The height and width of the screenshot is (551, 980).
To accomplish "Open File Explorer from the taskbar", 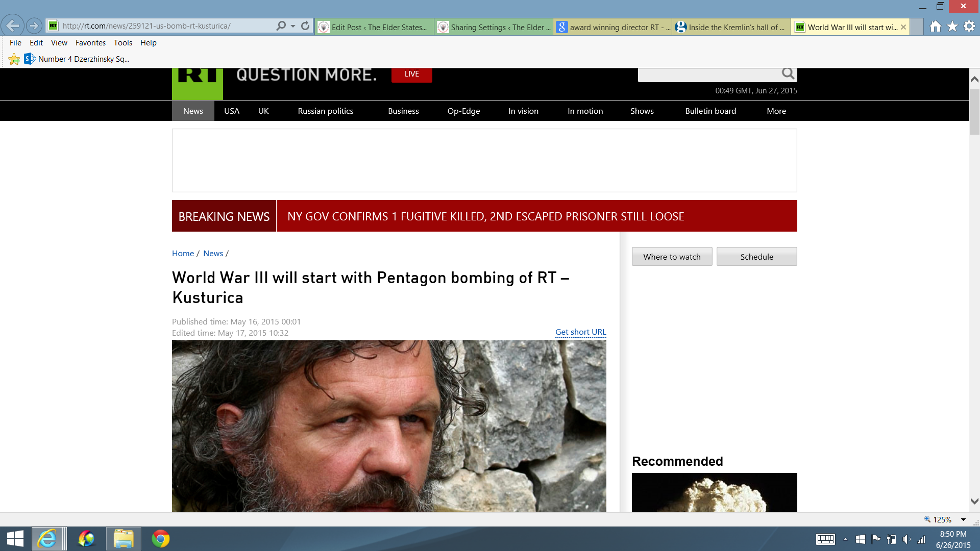I will 123,539.
